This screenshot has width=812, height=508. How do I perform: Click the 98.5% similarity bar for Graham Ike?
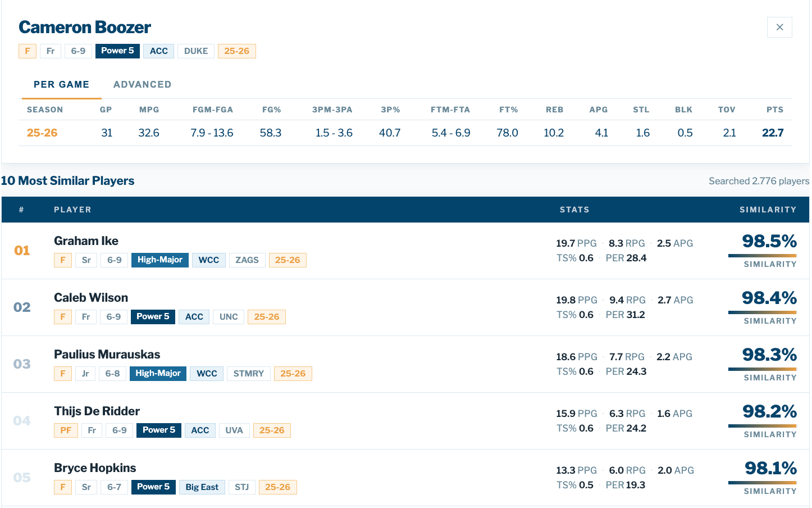762,256
